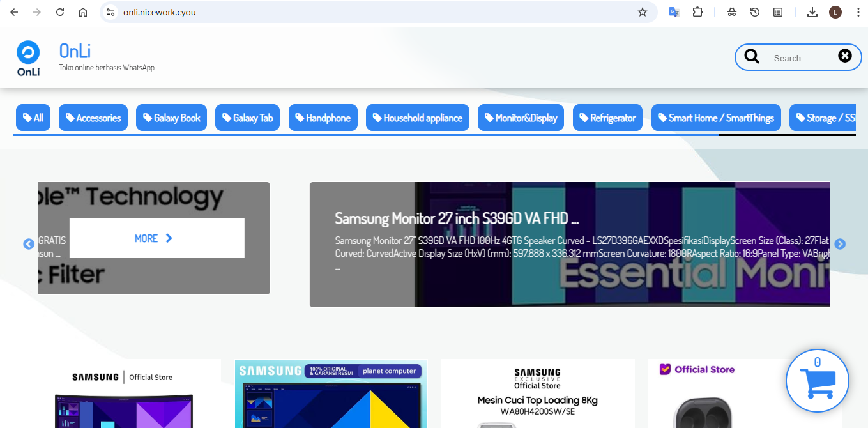Click 'Toko online berbasis WhatsApp.' tagline
Screen dimensions: 868x428
[x=107, y=68]
